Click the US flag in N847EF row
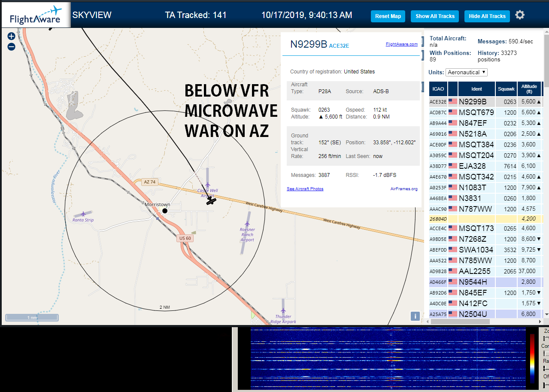The width and height of the screenshot is (549, 392). [x=453, y=123]
